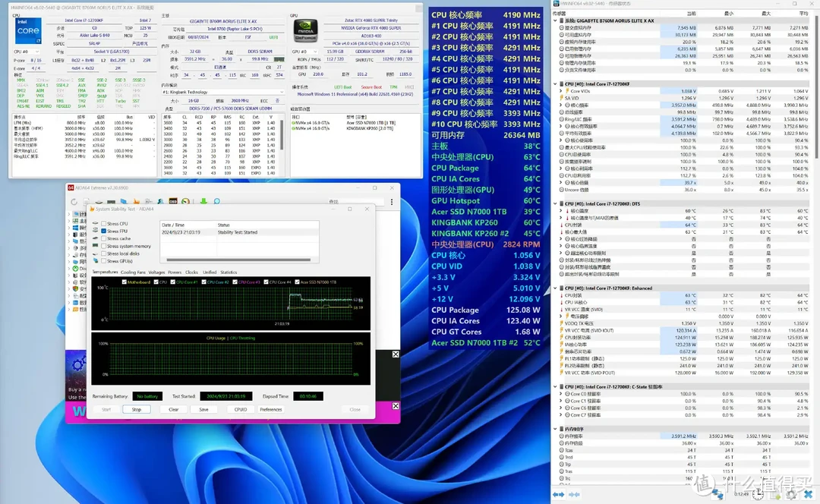The image size is (820, 504).
Task: Click the CPUID button in stability test
Action: click(241, 409)
